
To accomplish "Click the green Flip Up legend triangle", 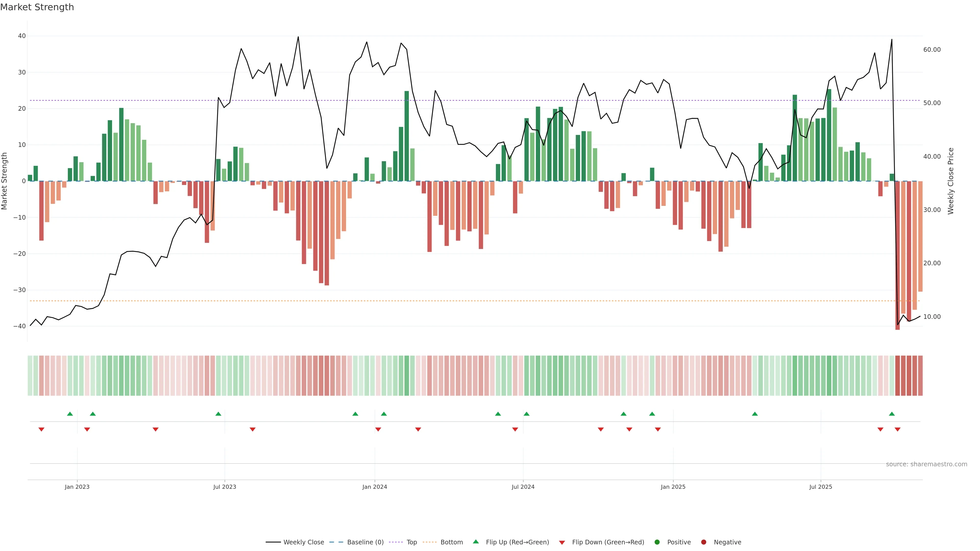I will (x=475, y=542).
